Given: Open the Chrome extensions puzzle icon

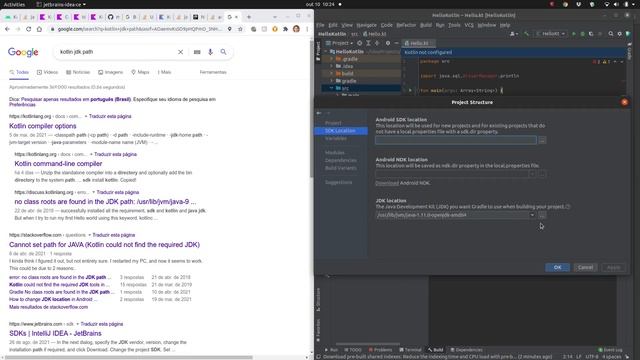Looking at the screenshot, I should coord(285,29).
